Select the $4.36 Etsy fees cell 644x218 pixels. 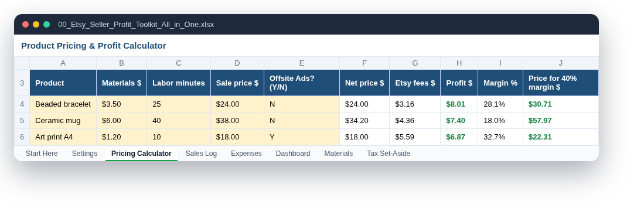[x=415, y=121]
